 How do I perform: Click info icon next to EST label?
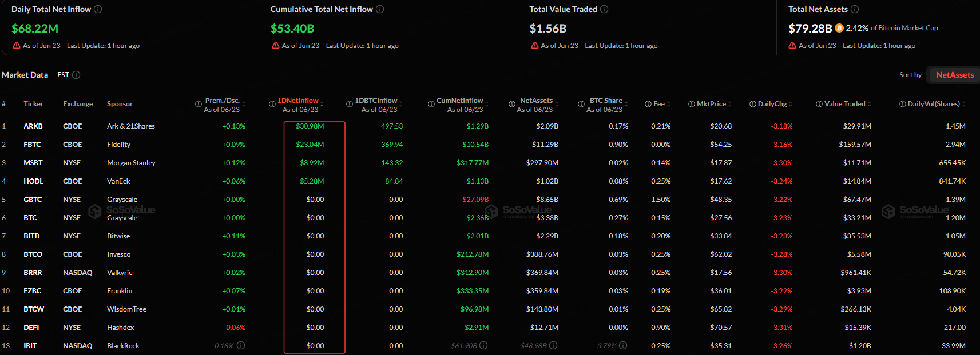pyautogui.click(x=76, y=75)
